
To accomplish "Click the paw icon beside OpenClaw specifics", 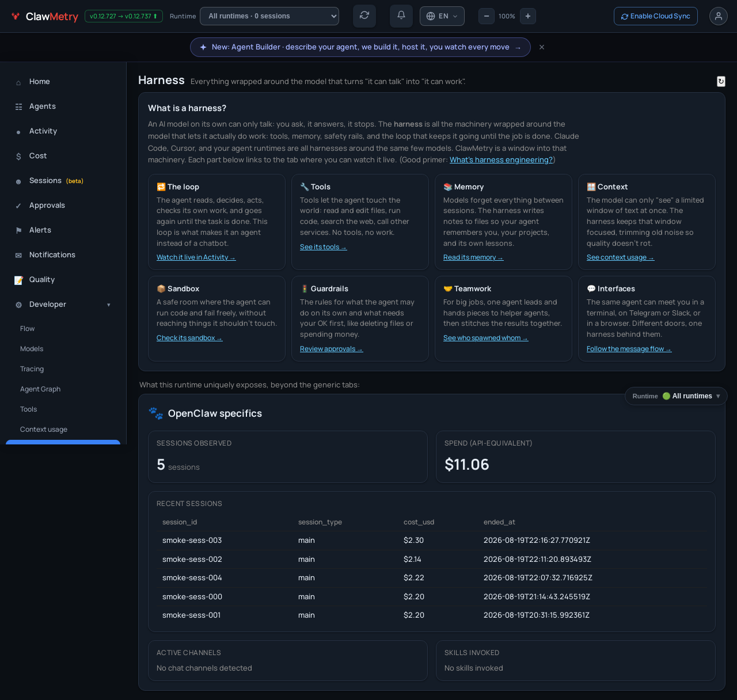I will click(155, 413).
